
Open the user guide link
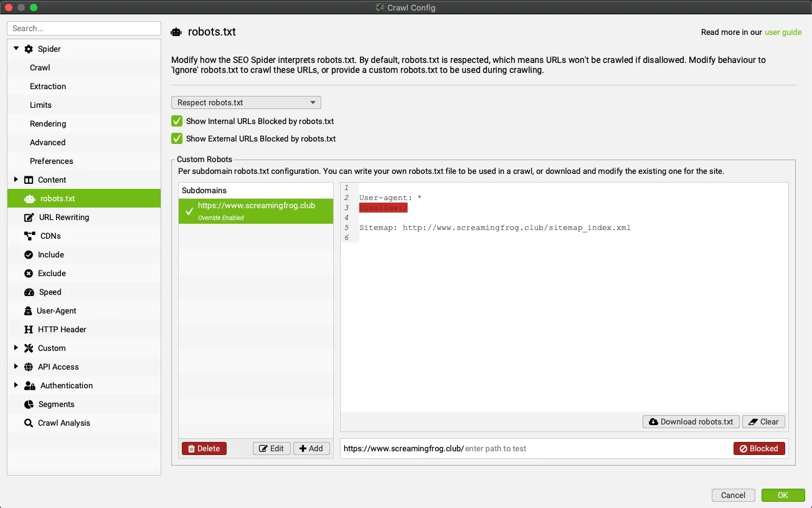(x=783, y=32)
